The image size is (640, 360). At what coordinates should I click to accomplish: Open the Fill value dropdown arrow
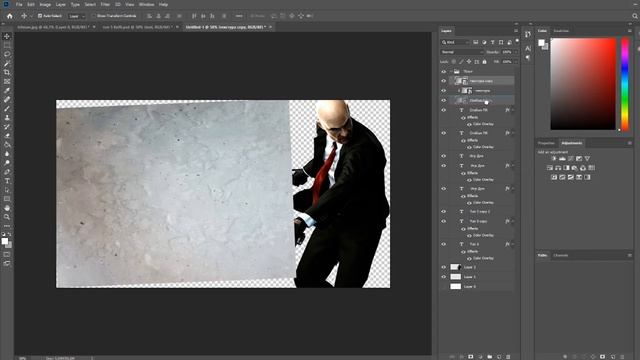tap(516, 62)
